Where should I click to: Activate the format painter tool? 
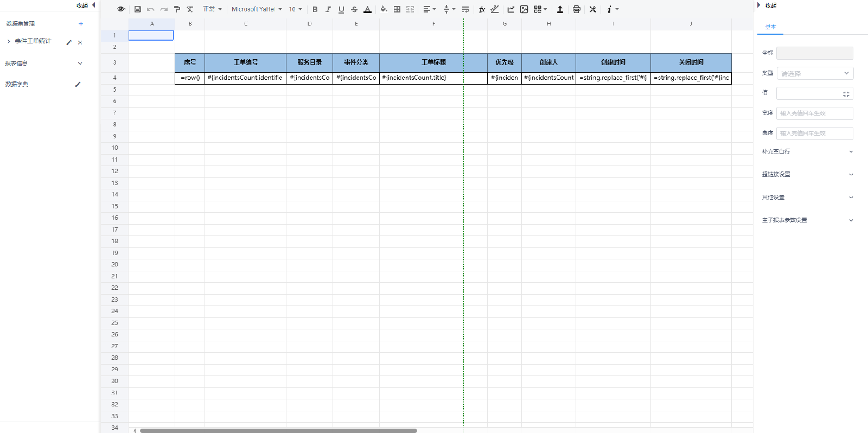click(x=177, y=9)
